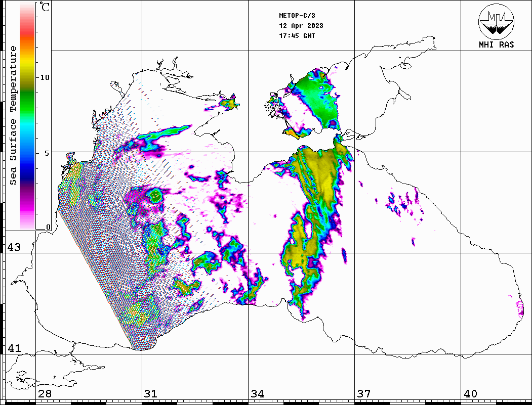Click the MHI RAS logo emblem
The height and width of the screenshot is (405, 532).
click(496, 21)
